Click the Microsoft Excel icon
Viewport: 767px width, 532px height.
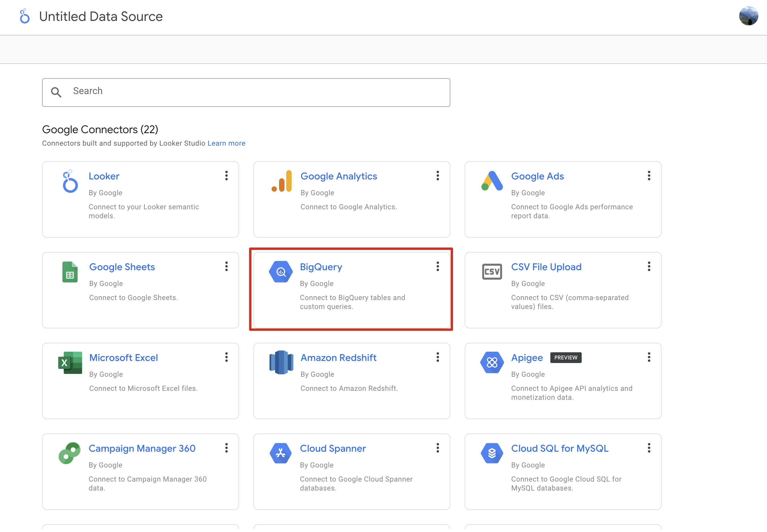point(70,363)
